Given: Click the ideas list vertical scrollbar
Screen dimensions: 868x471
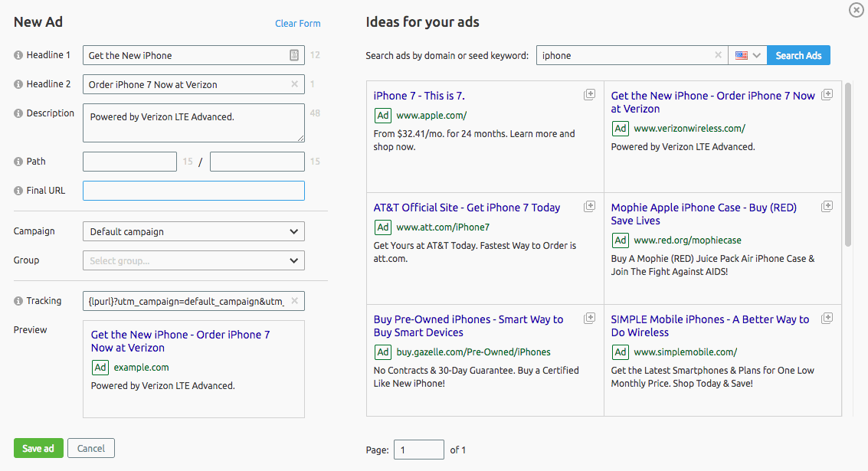Looking at the screenshot, I should point(848,165).
